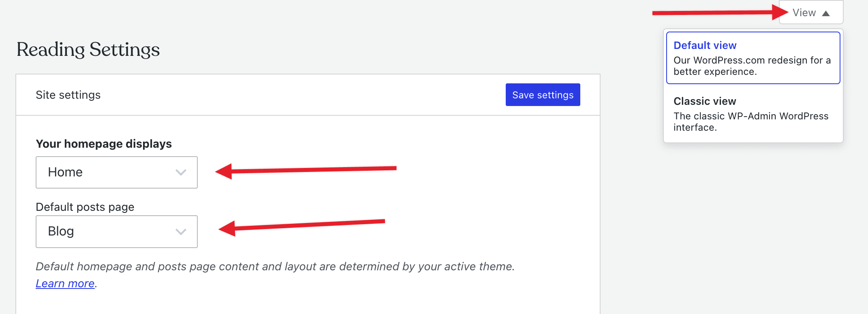Click the Reading Settings heading
The image size is (868, 314).
(x=88, y=49)
